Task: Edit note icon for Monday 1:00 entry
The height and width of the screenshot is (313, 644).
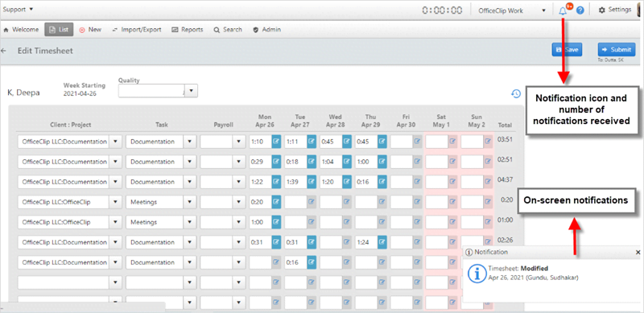Action: click(x=276, y=222)
